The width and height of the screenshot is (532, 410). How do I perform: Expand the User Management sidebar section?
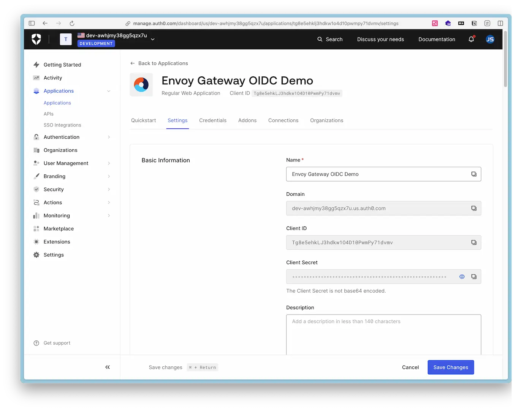pos(109,163)
